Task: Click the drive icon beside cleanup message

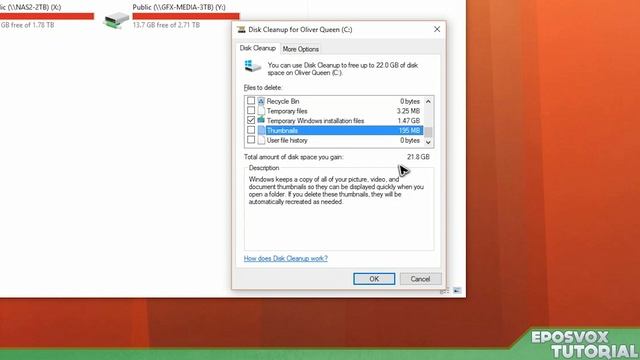Action: tap(252, 67)
